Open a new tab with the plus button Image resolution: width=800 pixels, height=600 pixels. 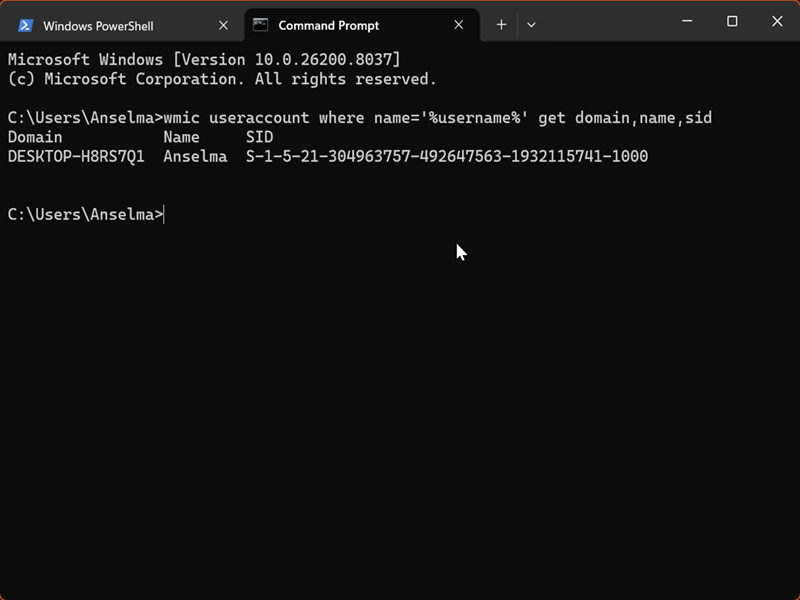point(502,25)
